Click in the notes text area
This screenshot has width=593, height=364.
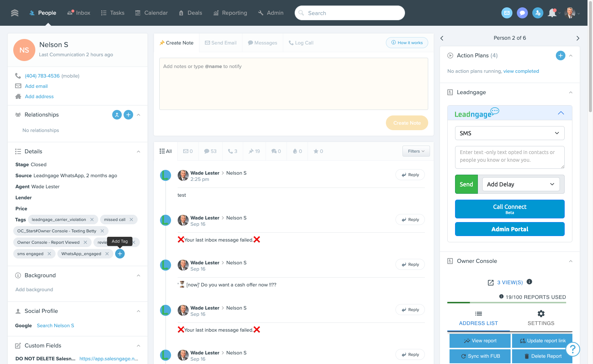294,84
